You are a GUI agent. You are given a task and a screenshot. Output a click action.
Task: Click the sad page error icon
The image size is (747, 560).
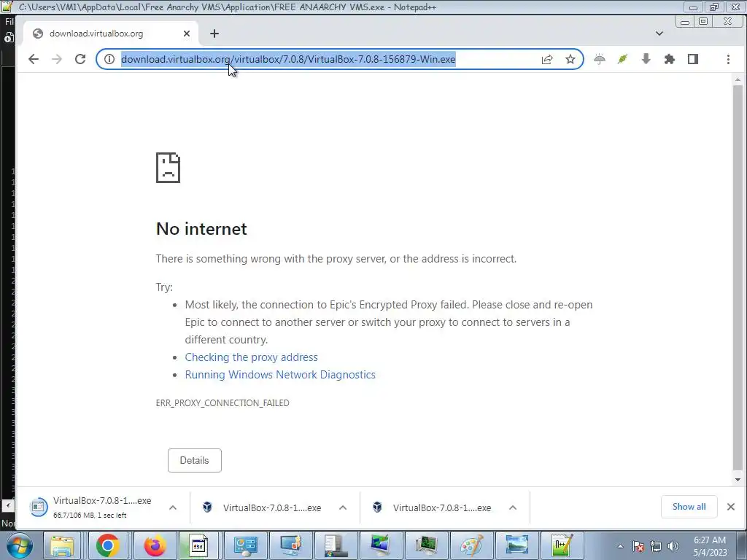(x=169, y=168)
